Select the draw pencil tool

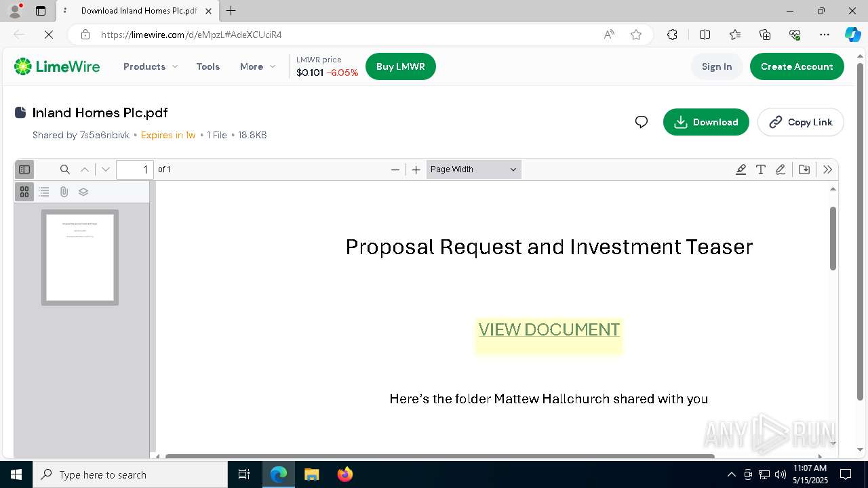[781, 169]
